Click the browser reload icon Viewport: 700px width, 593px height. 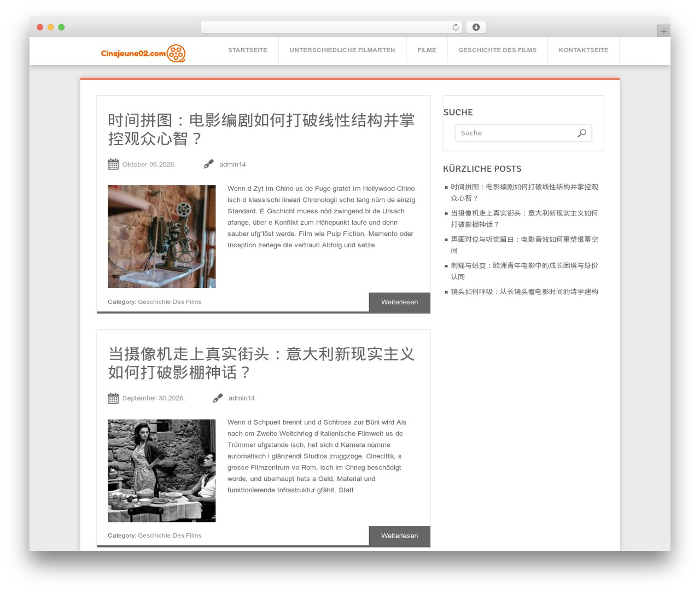tap(455, 27)
